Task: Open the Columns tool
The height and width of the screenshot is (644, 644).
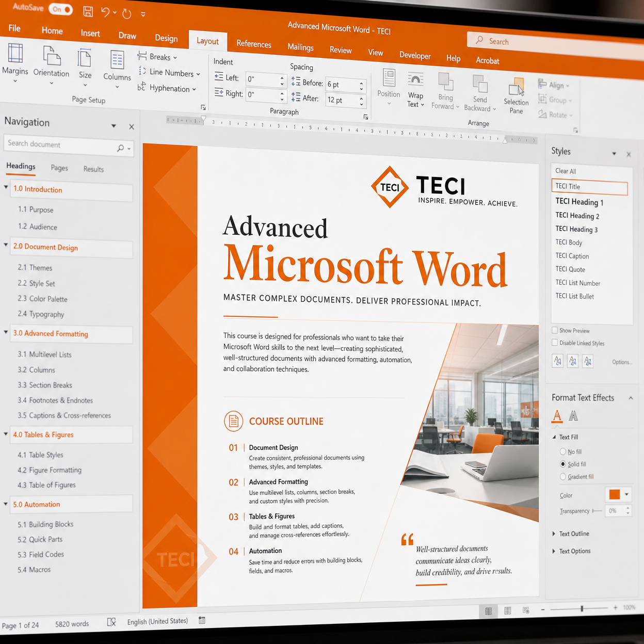Action: coord(117,70)
